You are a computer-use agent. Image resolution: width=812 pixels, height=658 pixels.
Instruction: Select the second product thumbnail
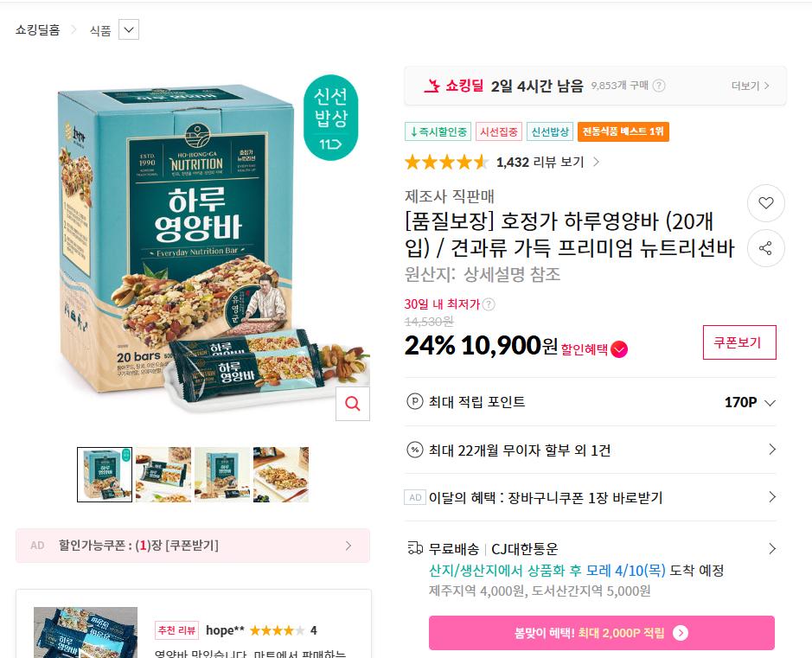pyautogui.click(x=163, y=475)
